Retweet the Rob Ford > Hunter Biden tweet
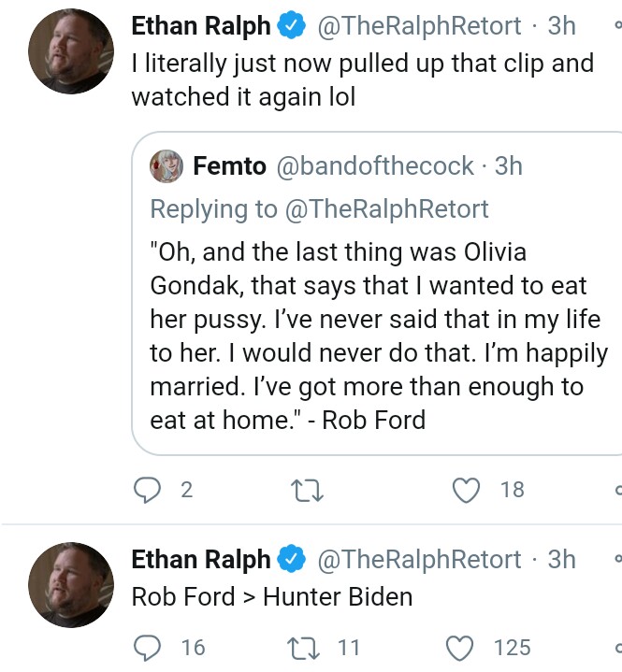The height and width of the screenshot is (672, 622). 303,648
